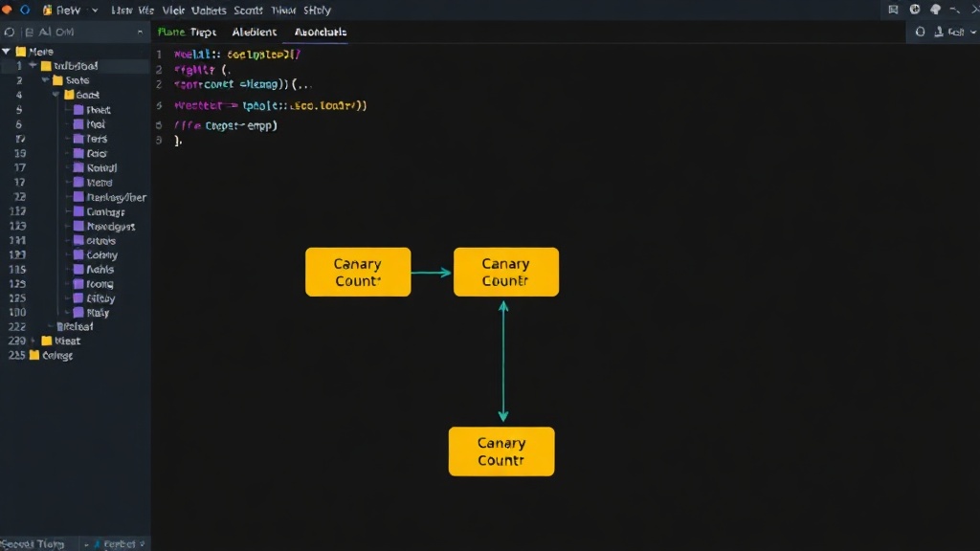Click the refresh circle icon in sidebar header
The image size is (980, 551).
10,32
